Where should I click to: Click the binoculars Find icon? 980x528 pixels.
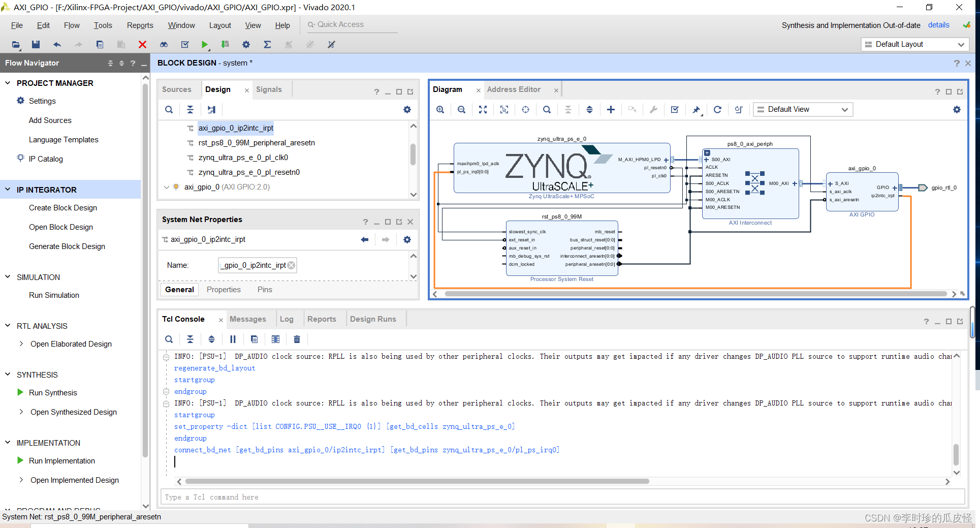[x=164, y=45]
